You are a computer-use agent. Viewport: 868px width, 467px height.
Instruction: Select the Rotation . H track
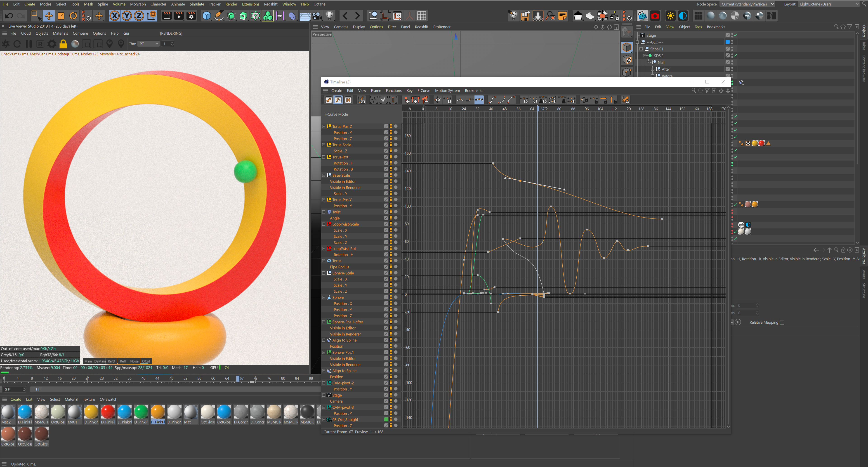tap(343, 163)
